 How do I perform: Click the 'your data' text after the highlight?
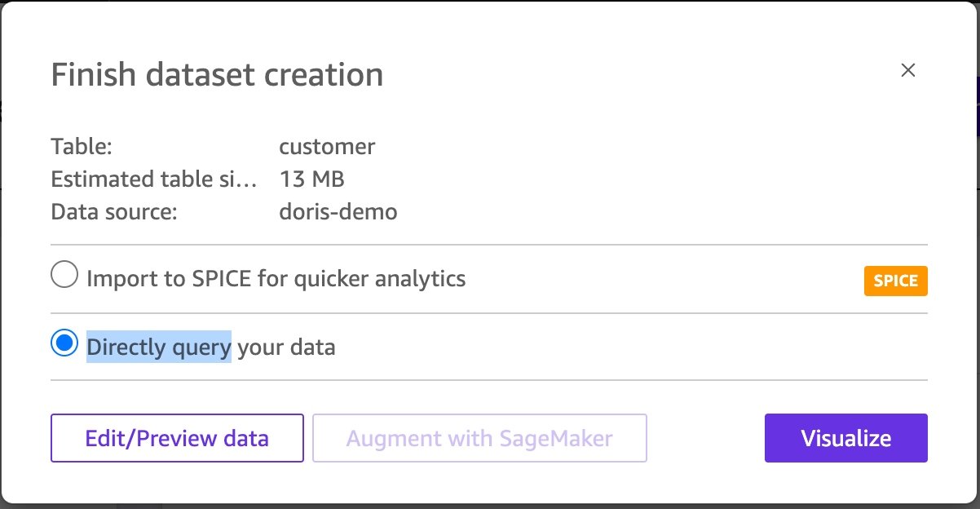click(x=286, y=347)
